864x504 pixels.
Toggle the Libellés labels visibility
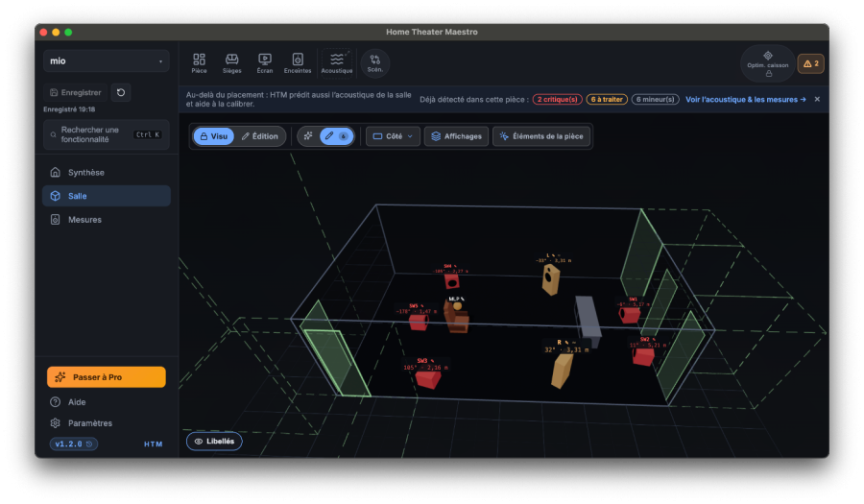214,442
